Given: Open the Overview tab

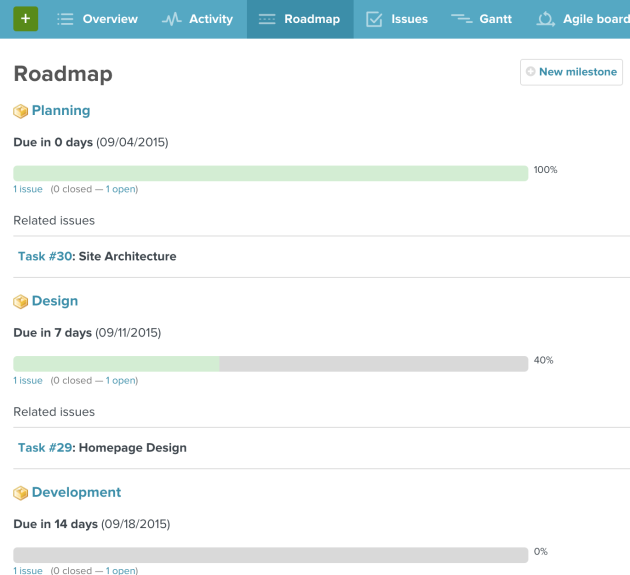Looking at the screenshot, I should (97, 19).
